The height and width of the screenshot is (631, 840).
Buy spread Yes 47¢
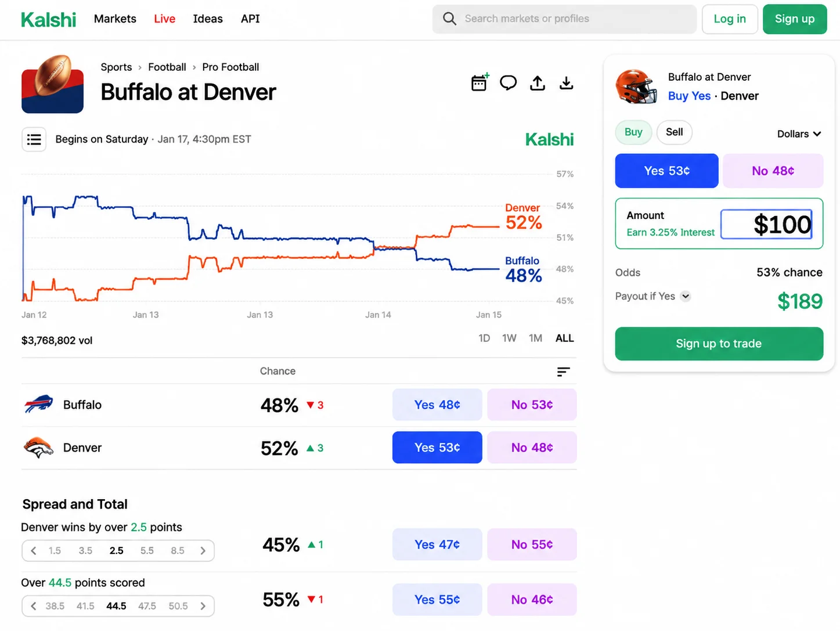437,545
